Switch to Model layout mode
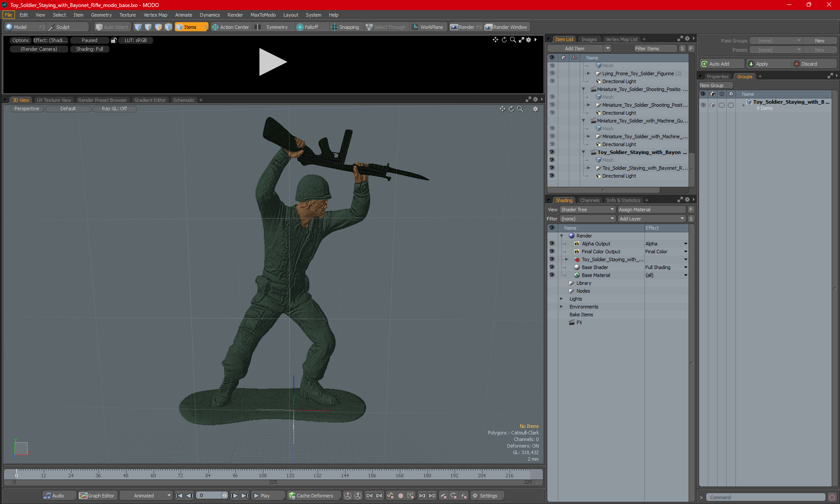The image size is (840, 504). [20, 27]
